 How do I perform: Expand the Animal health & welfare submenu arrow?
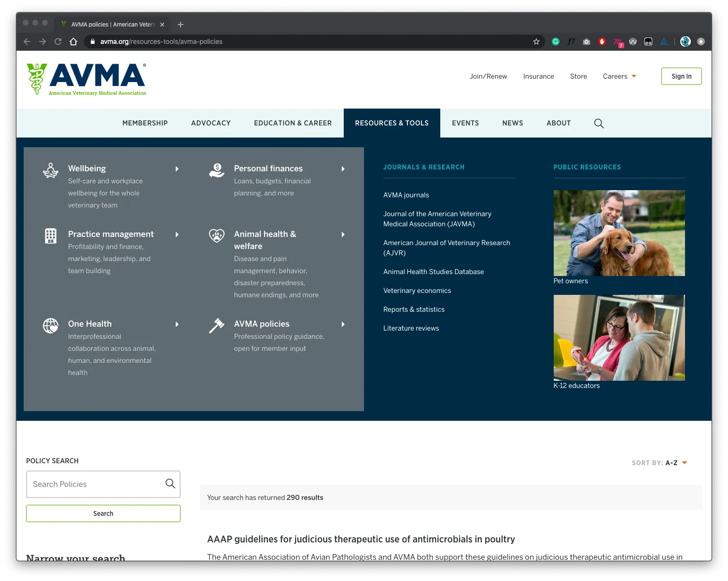343,235
